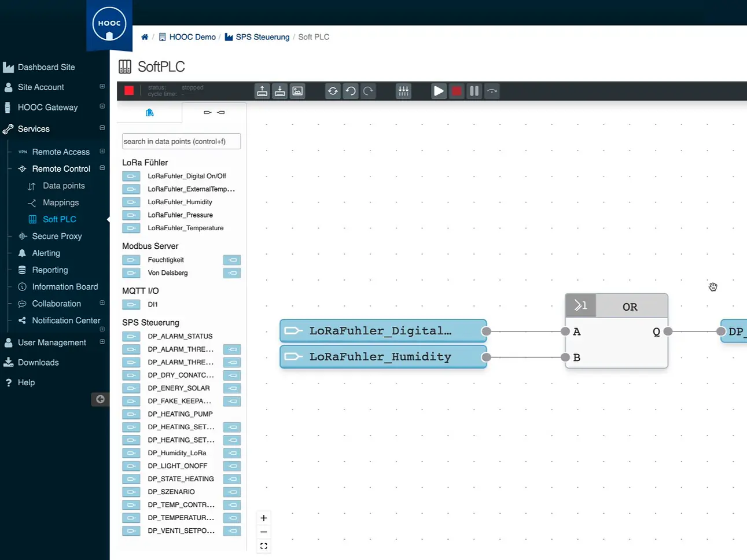Toggle output node for DP_LIGHT_ONOFF

pyautogui.click(x=232, y=466)
